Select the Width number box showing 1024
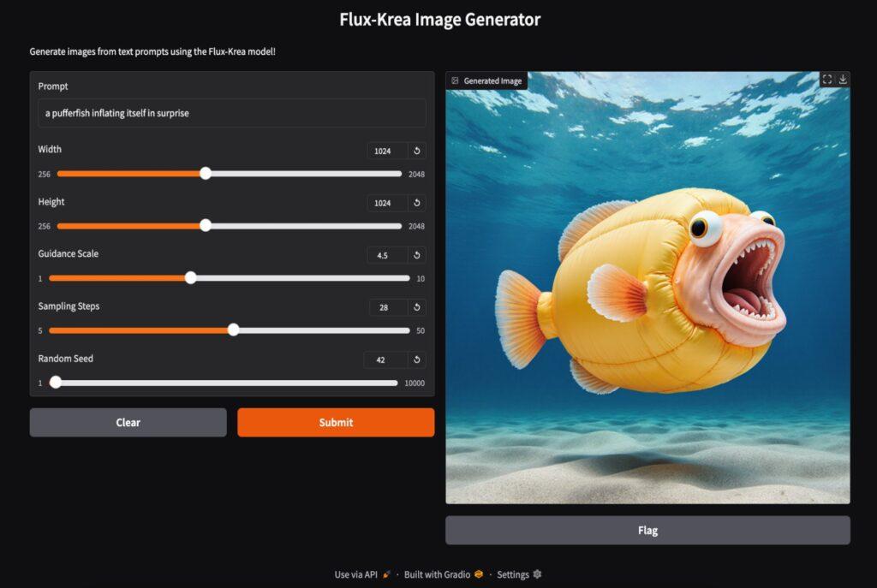Screen dimensions: 877x588 (387, 151)
